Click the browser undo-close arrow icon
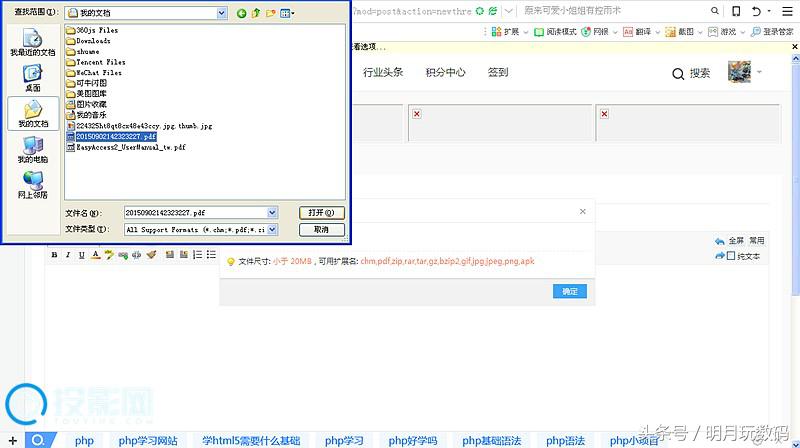This screenshot has width=800, height=448. point(756,11)
